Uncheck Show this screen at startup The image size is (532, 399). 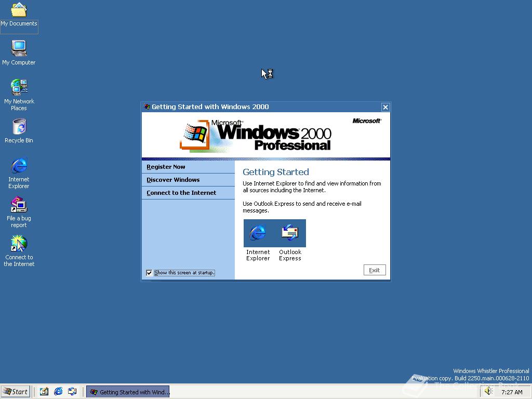[149, 273]
